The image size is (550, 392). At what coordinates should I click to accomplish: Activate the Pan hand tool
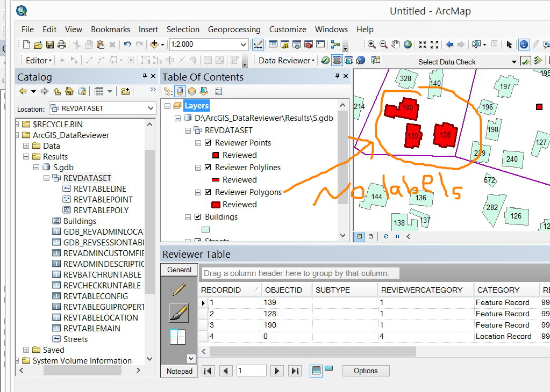tap(396, 45)
